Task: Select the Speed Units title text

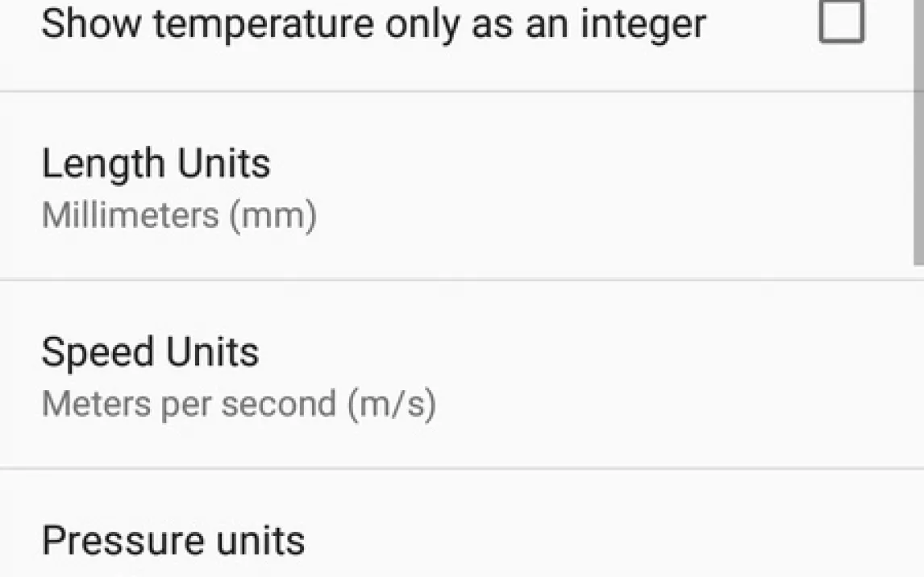Action: [x=150, y=353]
